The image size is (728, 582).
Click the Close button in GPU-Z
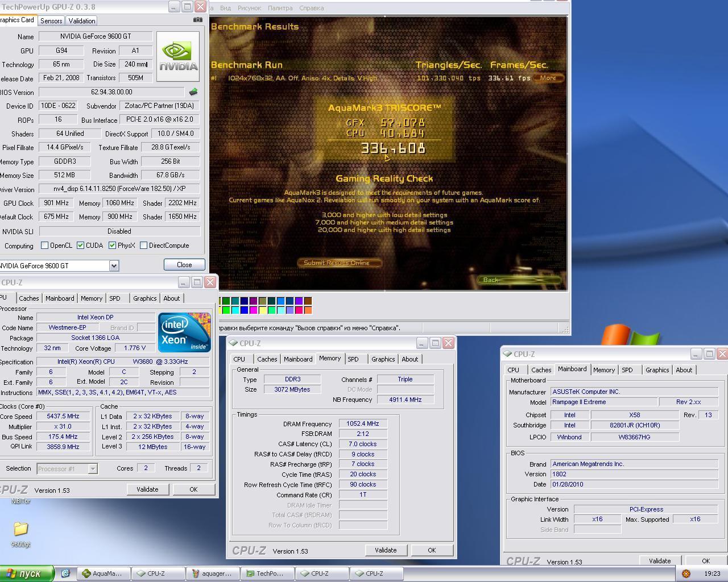click(x=184, y=265)
